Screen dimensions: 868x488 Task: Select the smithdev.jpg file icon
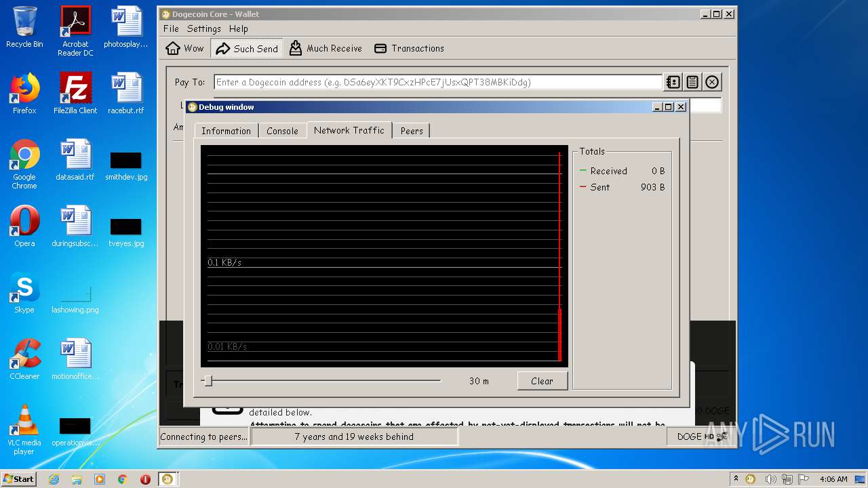(x=126, y=166)
